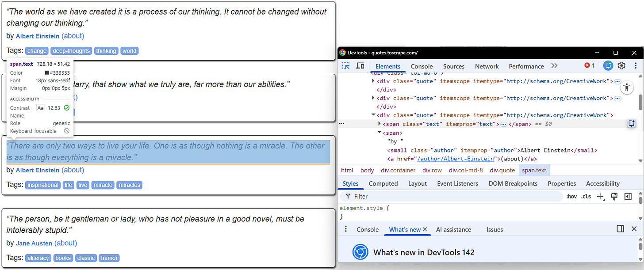The width and height of the screenshot is (644, 270).
Task: Open DevTools settings gear
Action: click(x=621, y=65)
